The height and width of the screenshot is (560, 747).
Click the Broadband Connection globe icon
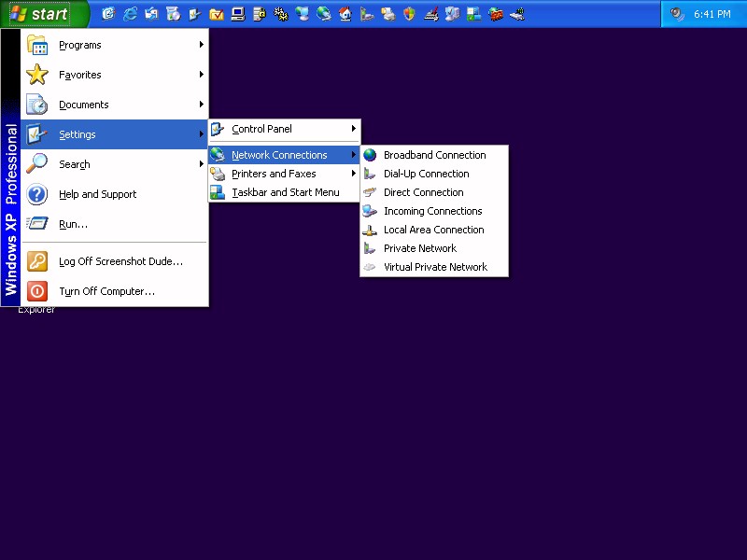(371, 155)
